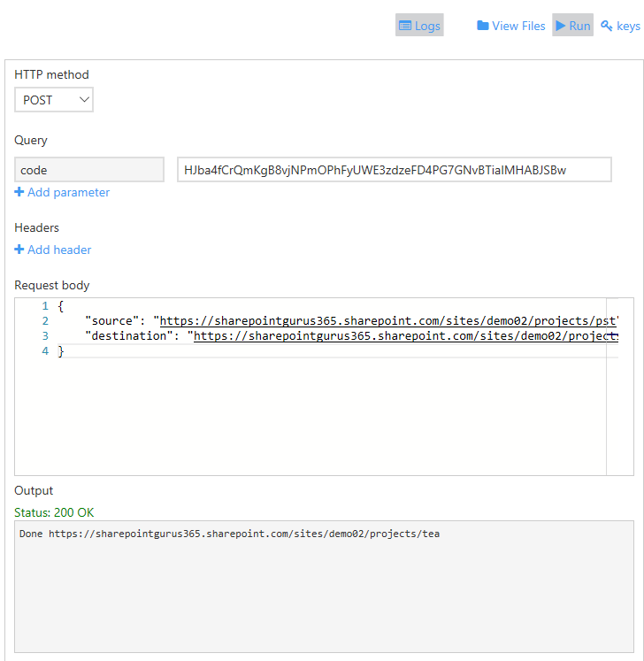The width and height of the screenshot is (644, 661).
Task: Click the plus icon beside Add parameter
Action: pyautogui.click(x=19, y=192)
